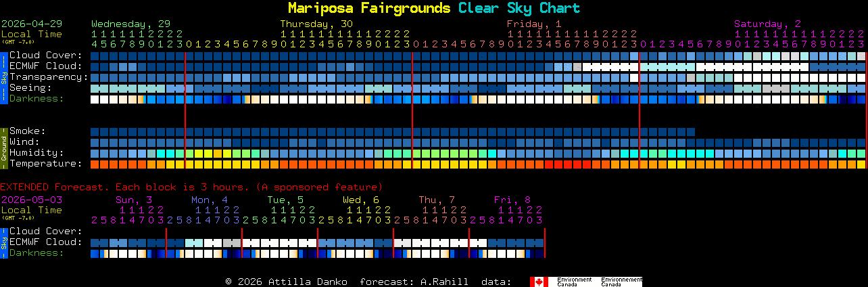
Task: Click the Canadian flag icon in footer
Action: [539, 282]
